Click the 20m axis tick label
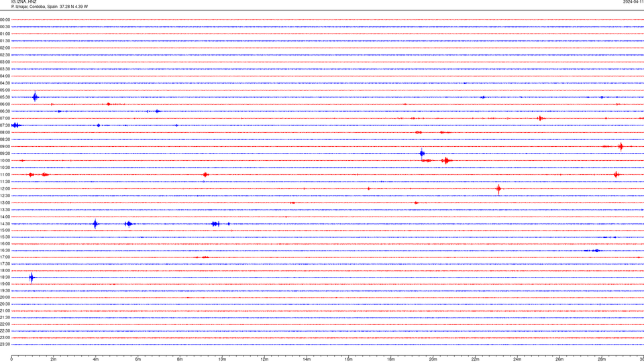Image resolution: width=644 pixels, height=362 pixels. click(x=433, y=359)
